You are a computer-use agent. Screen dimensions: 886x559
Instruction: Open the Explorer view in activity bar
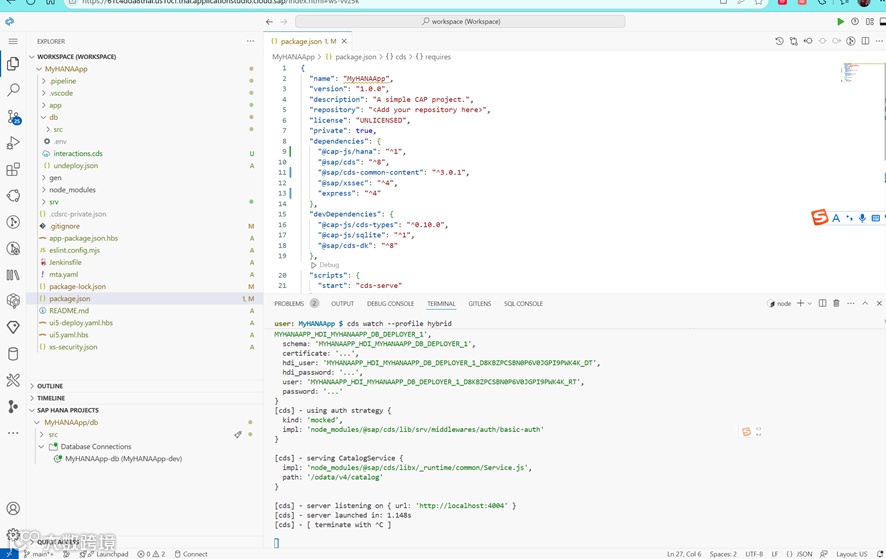tap(13, 64)
